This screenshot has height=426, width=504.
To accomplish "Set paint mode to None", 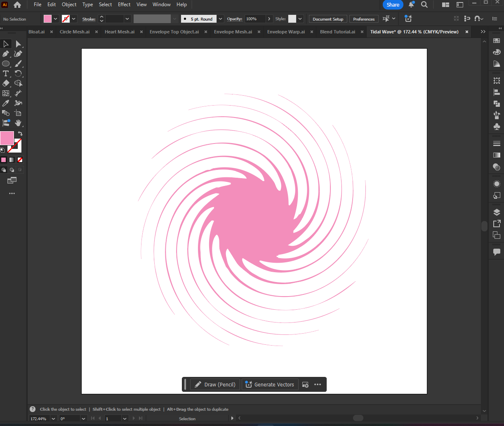I will coord(20,160).
